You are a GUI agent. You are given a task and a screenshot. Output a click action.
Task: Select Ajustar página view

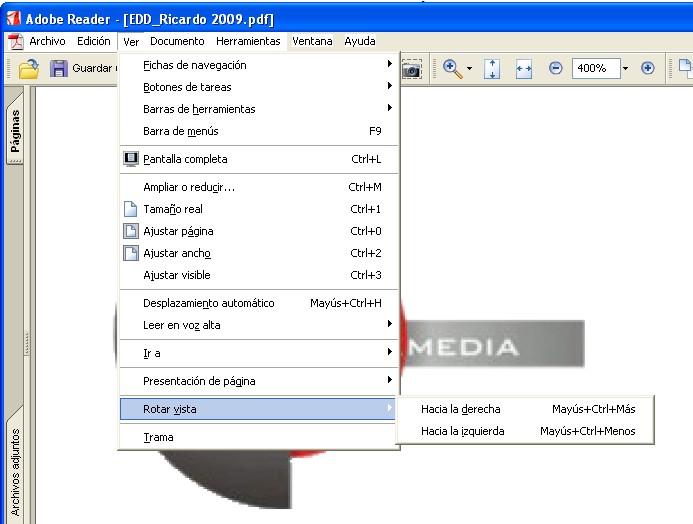[x=259, y=231]
